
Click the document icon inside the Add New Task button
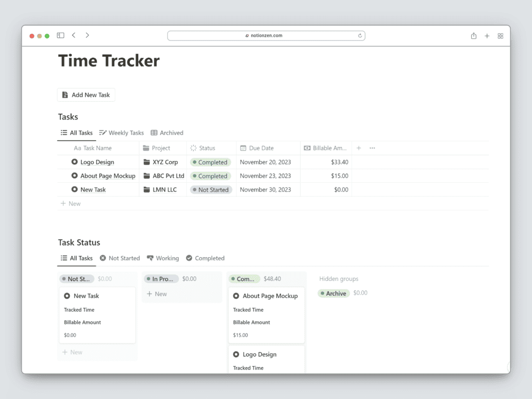(x=64, y=95)
